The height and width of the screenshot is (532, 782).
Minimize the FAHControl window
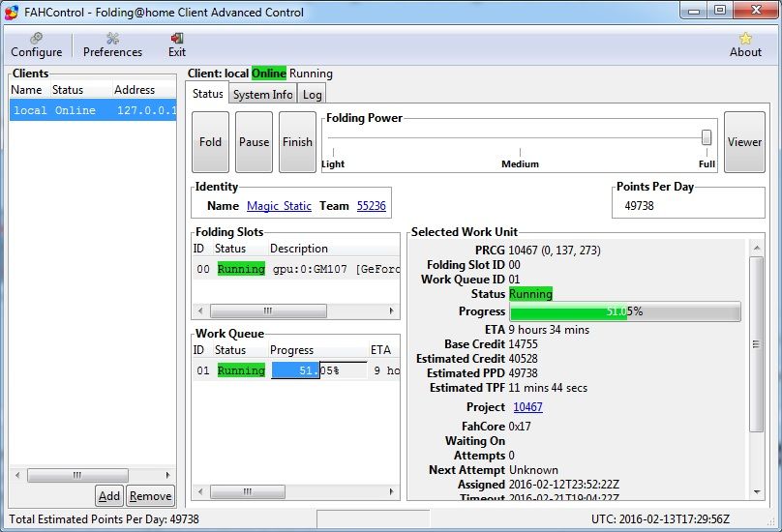click(x=694, y=10)
